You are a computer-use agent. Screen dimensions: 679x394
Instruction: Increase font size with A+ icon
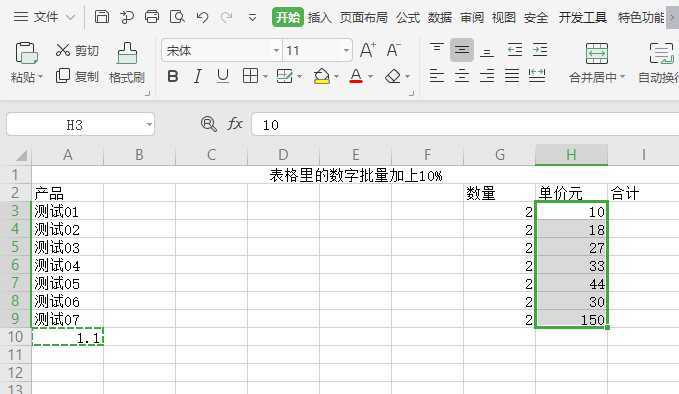368,50
